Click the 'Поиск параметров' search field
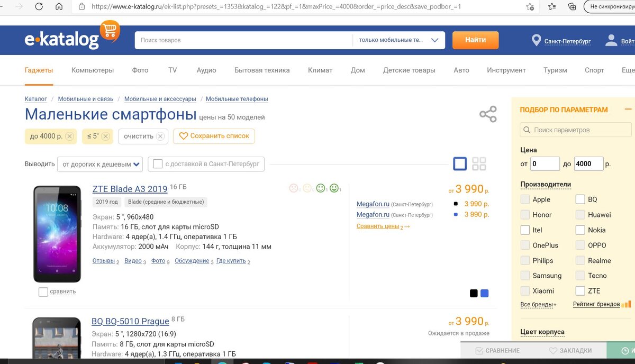Image resolution: width=635 pixels, height=364 pixels. [576, 130]
